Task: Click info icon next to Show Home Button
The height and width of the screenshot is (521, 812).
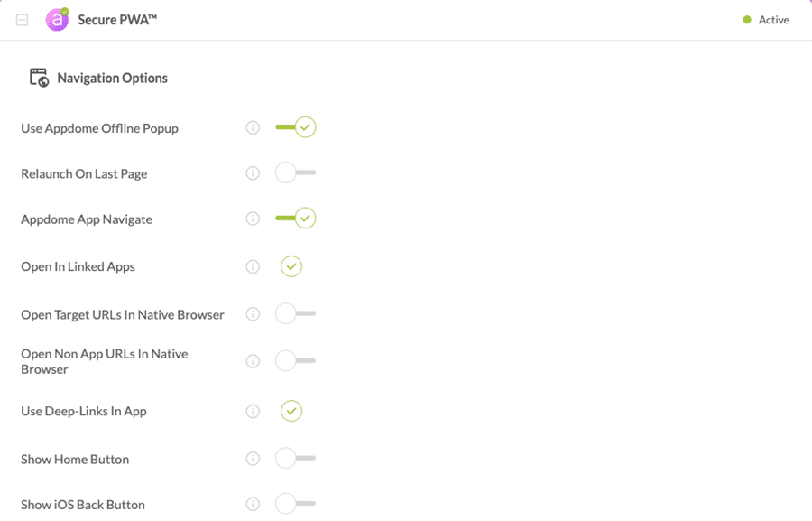Action: pos(253,459)
